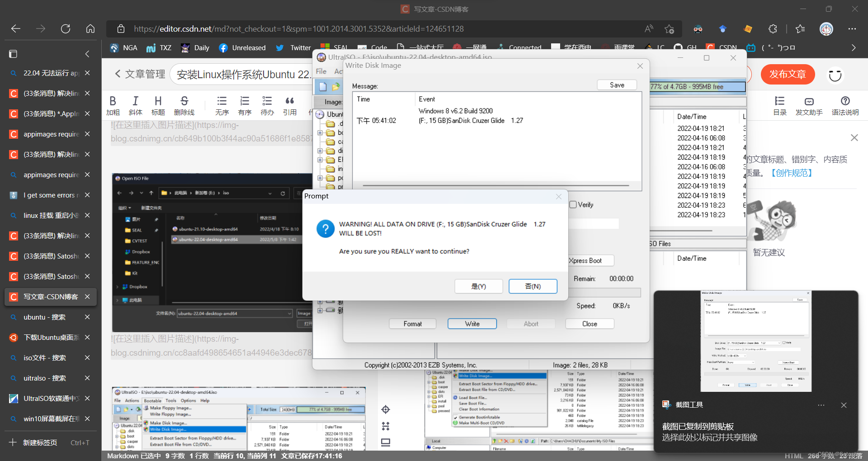Confirm the warning with 是(Y)
This screenshot has height=461, width=868.
(478, 286)
